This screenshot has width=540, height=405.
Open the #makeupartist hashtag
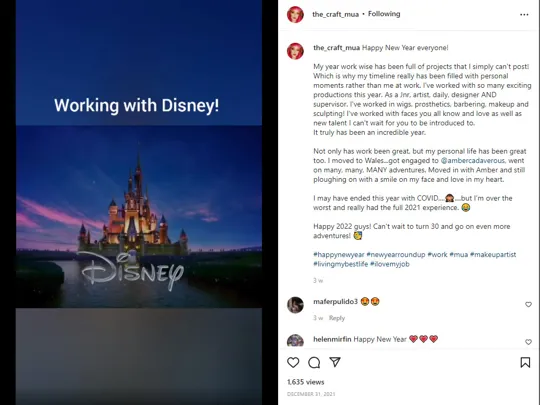click(493, 255)
